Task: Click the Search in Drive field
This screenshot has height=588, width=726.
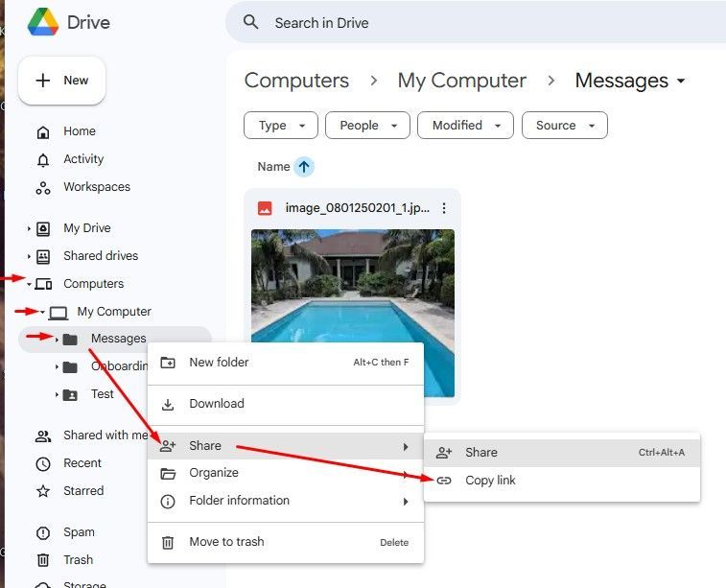Action: pyautogui.click(x=477, y=22)
